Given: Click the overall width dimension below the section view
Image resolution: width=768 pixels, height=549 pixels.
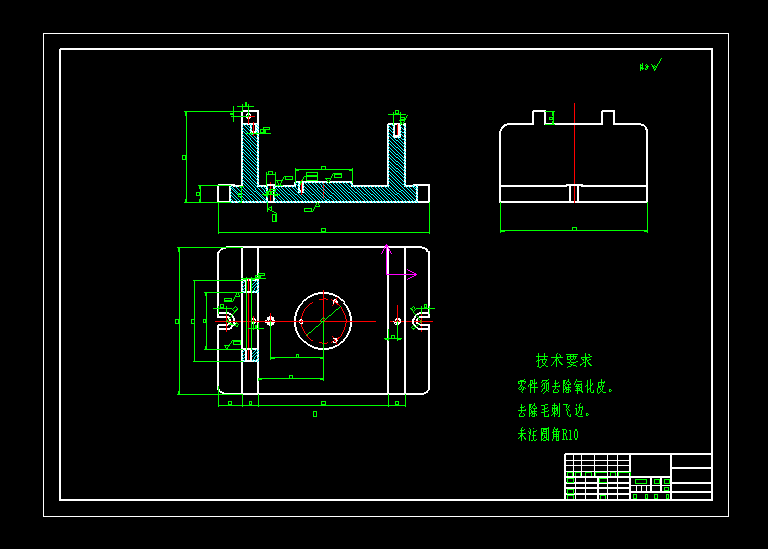Looking at the screenshot, I should point(323,230).
